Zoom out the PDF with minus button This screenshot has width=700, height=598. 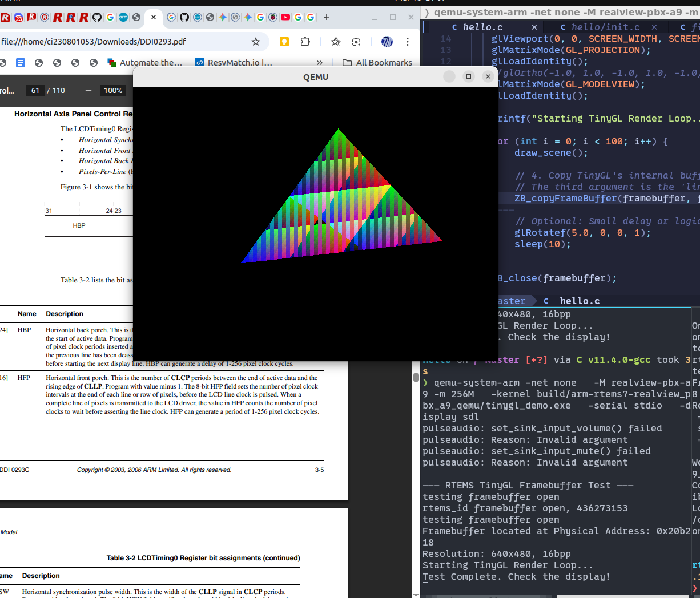click(x=88, y=91)
